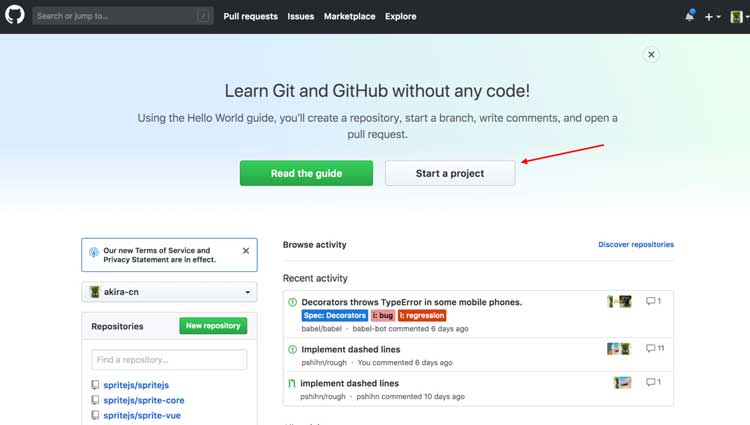View notifications via the bell icon
This screenshot has height=425, width=750.
pyautogui.click(x=689, y=16)
